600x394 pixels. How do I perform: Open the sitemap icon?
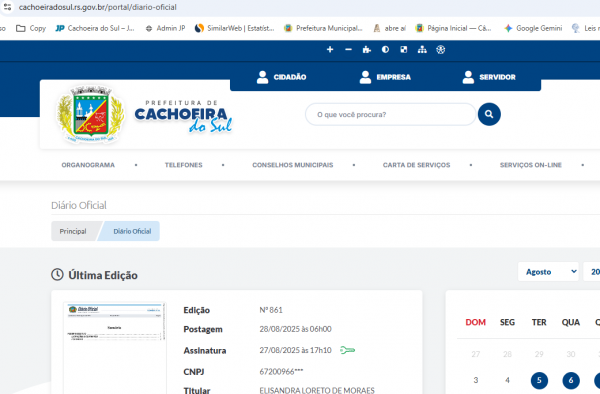click(422, 50)
